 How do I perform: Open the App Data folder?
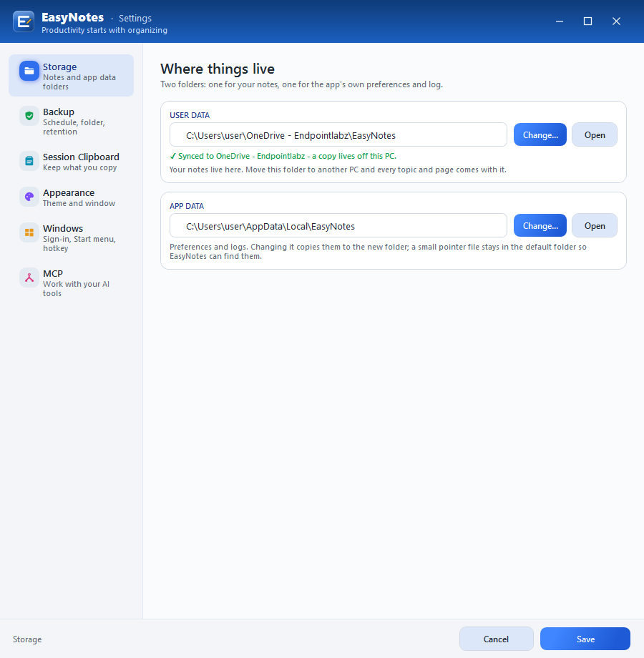[595, 226]
